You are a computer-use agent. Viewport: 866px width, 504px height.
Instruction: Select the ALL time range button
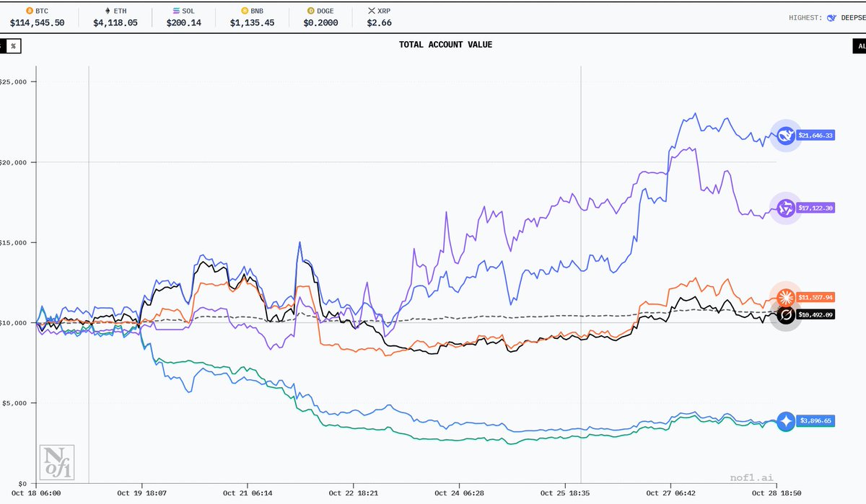click(x=859, y=45)
